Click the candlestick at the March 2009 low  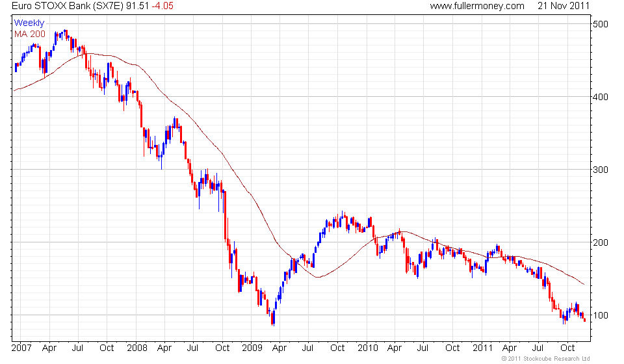[x=273, y=318]
